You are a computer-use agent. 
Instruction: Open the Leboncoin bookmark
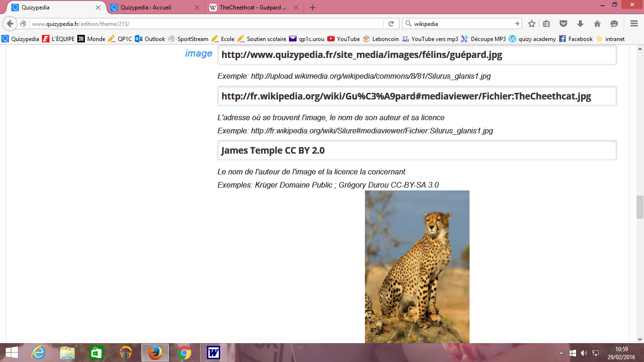381,39
